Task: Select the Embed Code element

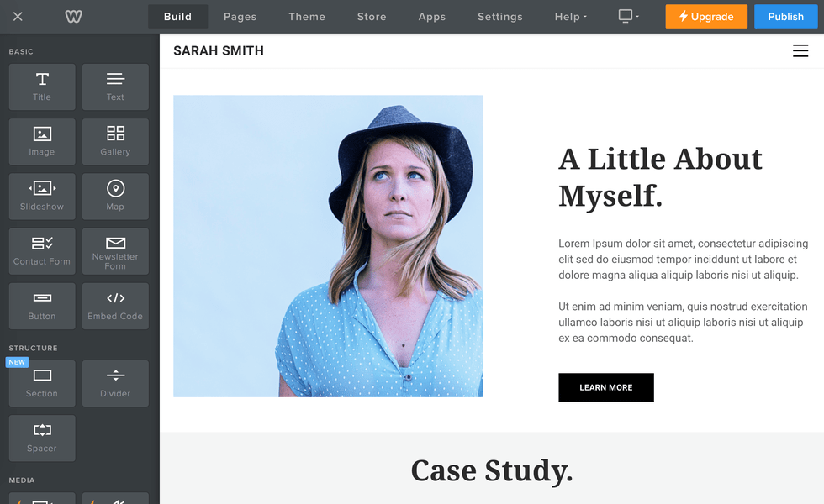Action: [x=115, y=306]
